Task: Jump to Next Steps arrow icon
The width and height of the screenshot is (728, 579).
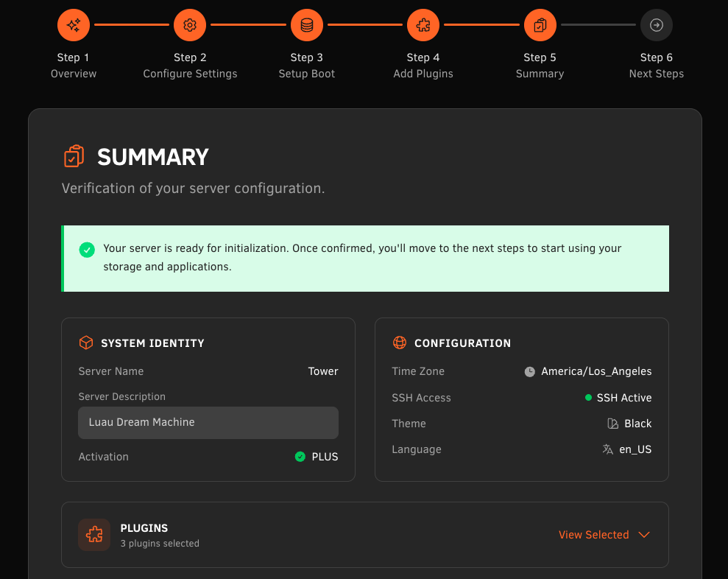Action: click(x=657, y=25)
